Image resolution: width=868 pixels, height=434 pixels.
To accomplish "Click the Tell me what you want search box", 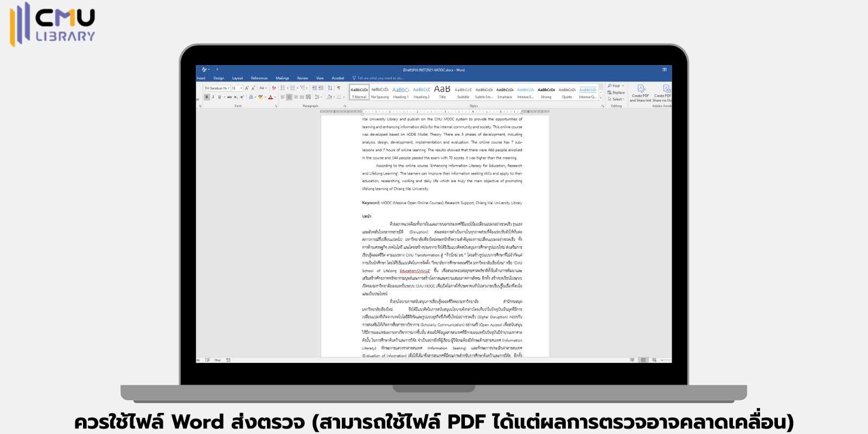I will tap(380, 78).
